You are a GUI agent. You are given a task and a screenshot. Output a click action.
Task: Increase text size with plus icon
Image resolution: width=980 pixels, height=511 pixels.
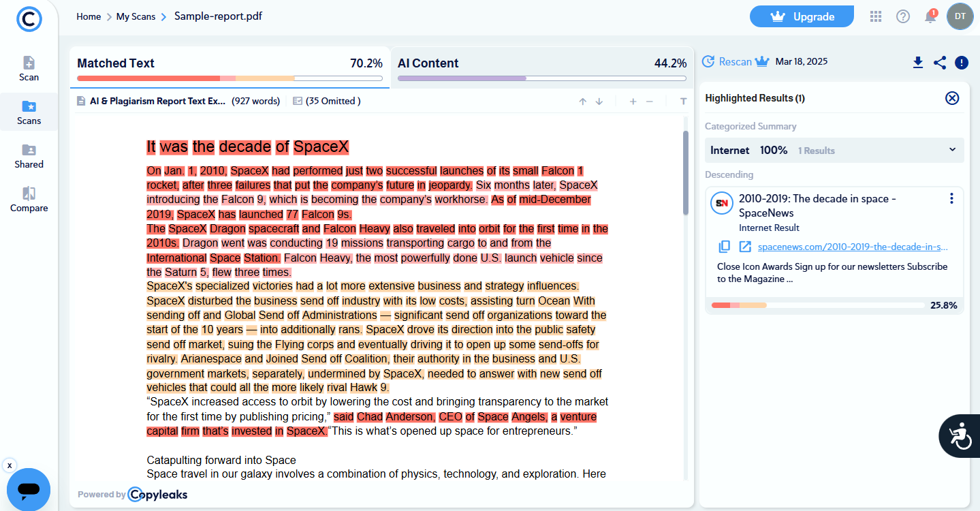633,102
